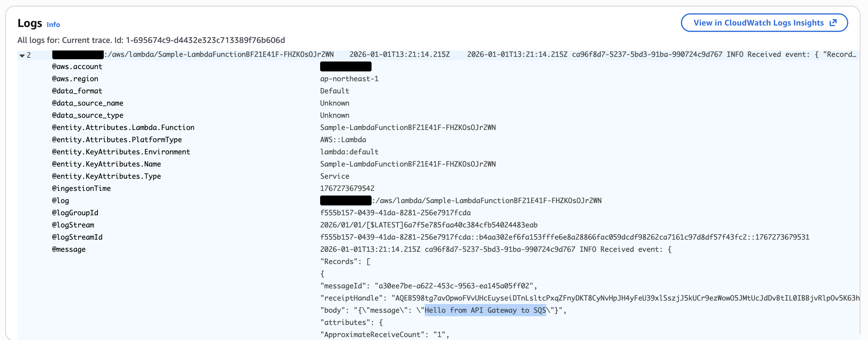Click the log group path in the row header
Image resolution: width=868 pixels, height=340 pixels.
(219, 55)
